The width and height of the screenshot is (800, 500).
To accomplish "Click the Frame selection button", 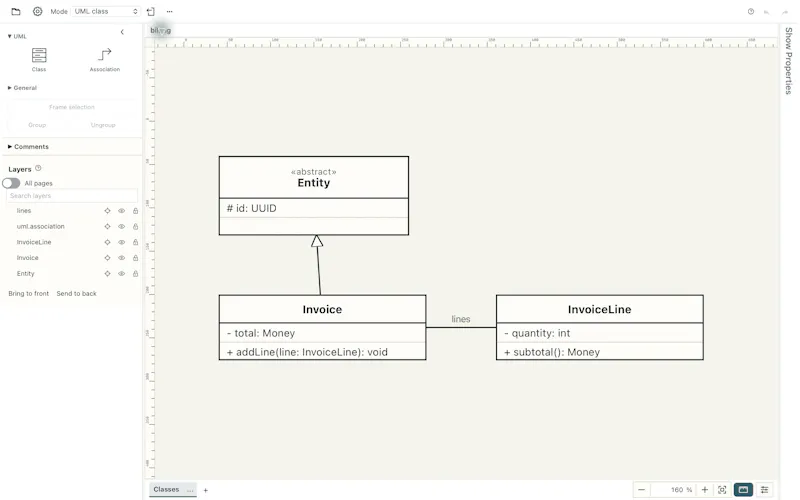I will (72, 107).
